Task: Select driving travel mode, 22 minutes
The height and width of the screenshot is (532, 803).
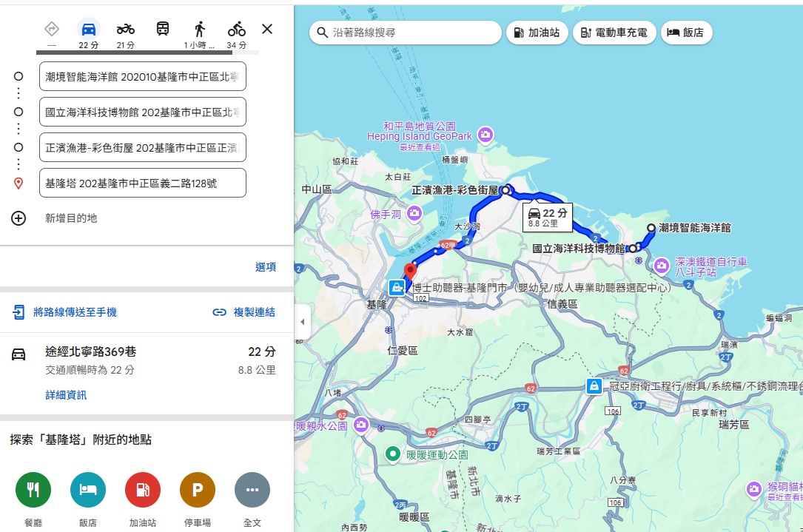Action: point(89,35)
